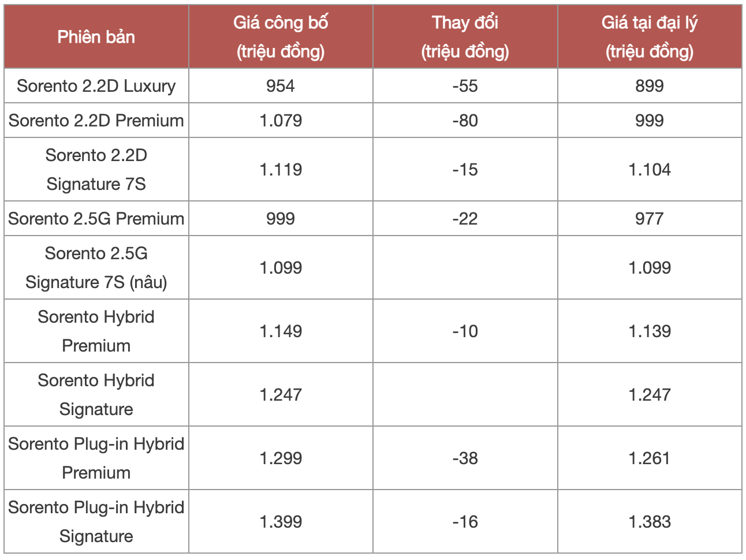
Task: Click the 899 dealer price cell
Action: 650,86
